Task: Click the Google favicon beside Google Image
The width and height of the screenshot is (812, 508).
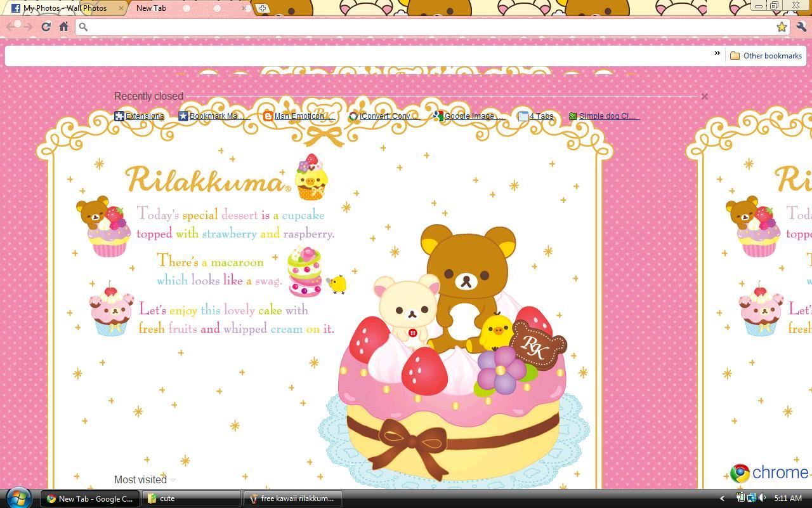Action: [x=438, y=116]
